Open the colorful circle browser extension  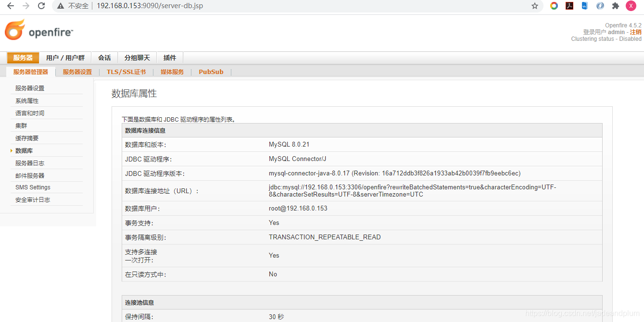coord(554,6)
